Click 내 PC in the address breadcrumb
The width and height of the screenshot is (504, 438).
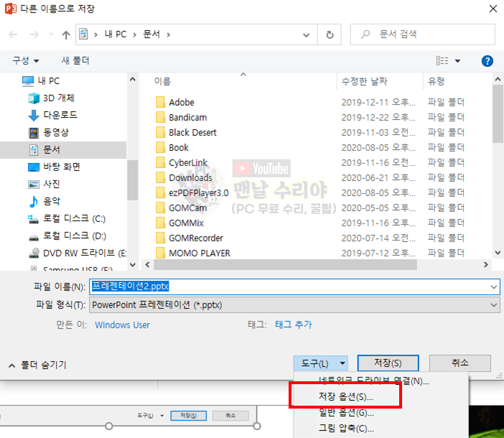116,34
